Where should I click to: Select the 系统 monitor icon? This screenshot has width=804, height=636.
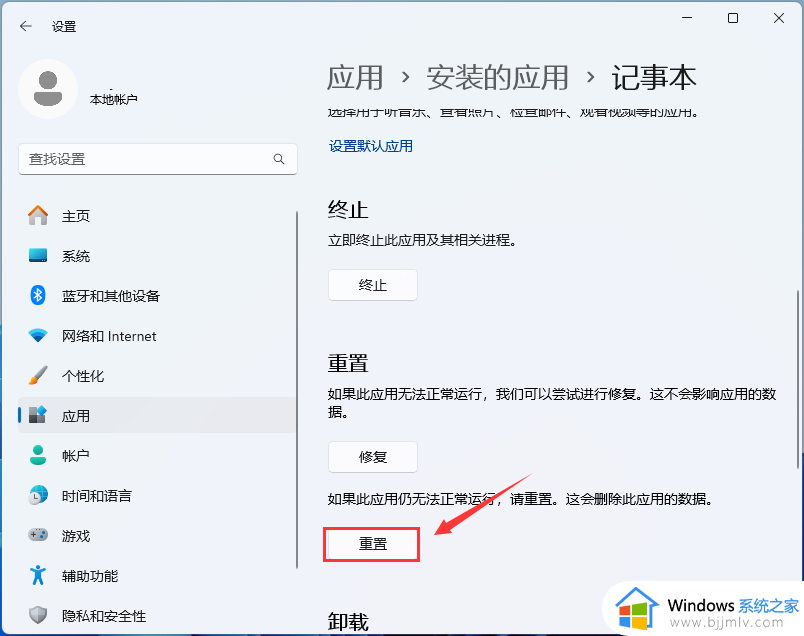pos(38,255)
